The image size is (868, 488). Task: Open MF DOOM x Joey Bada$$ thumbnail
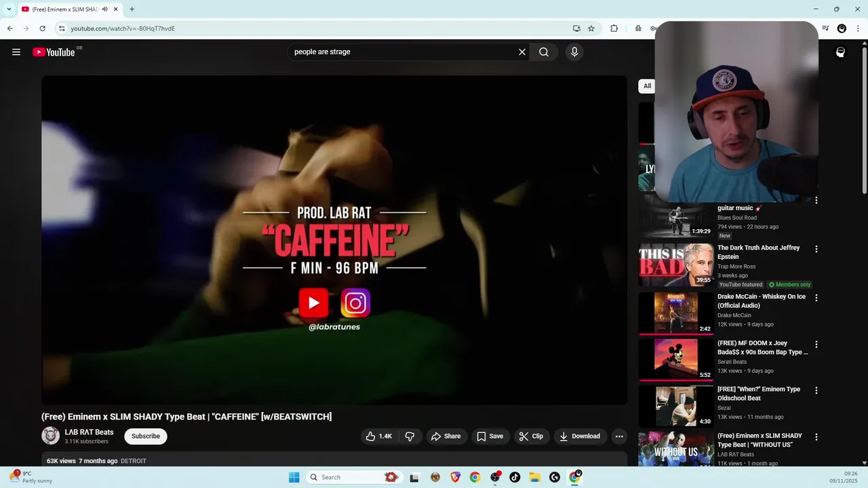[676, 359]
